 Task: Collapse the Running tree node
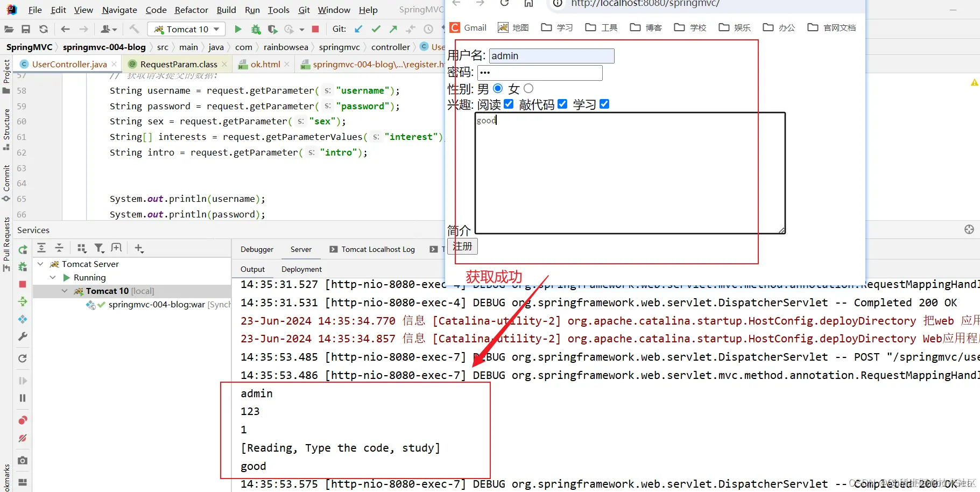tap(53, 277)
